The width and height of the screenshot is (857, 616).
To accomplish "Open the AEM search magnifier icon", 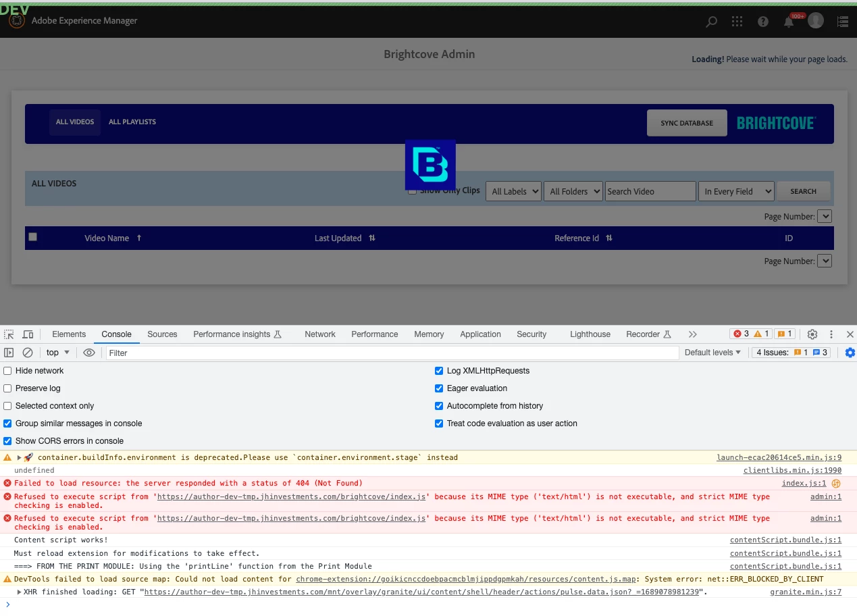I will [x=711, y=21].
